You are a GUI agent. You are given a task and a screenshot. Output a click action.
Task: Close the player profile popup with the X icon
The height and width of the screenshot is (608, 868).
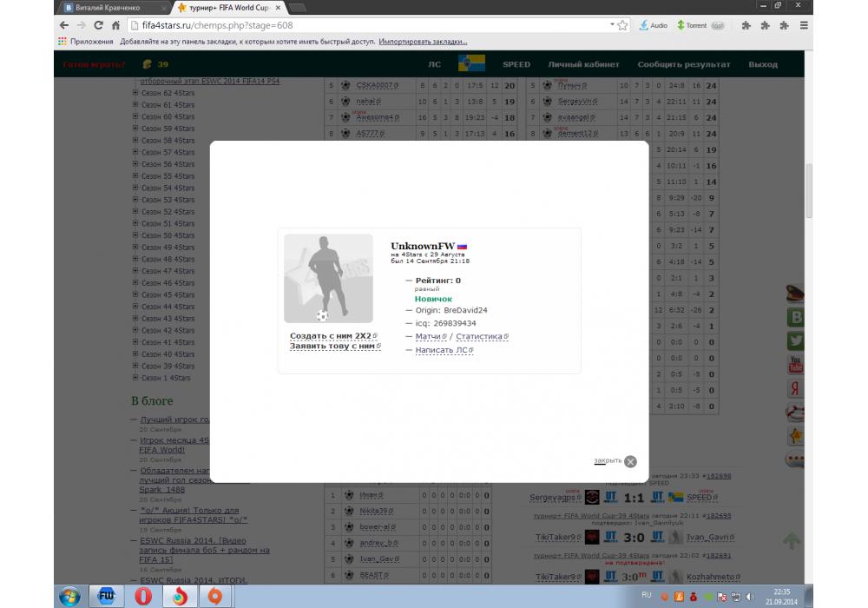click(x=630, y=461)
